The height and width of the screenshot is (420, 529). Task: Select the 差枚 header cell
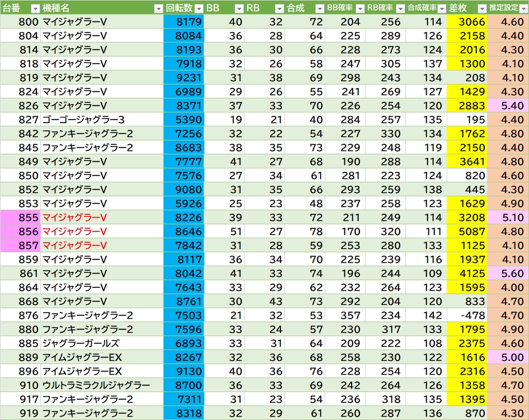coord(467,8)
